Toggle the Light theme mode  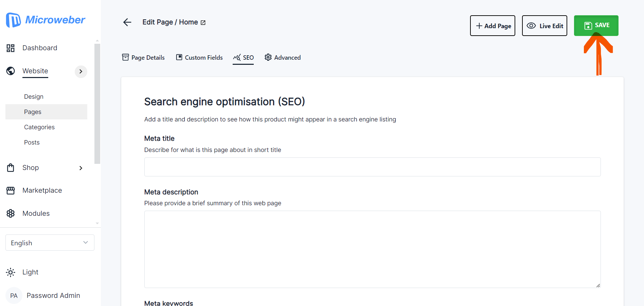coord(22,272)
